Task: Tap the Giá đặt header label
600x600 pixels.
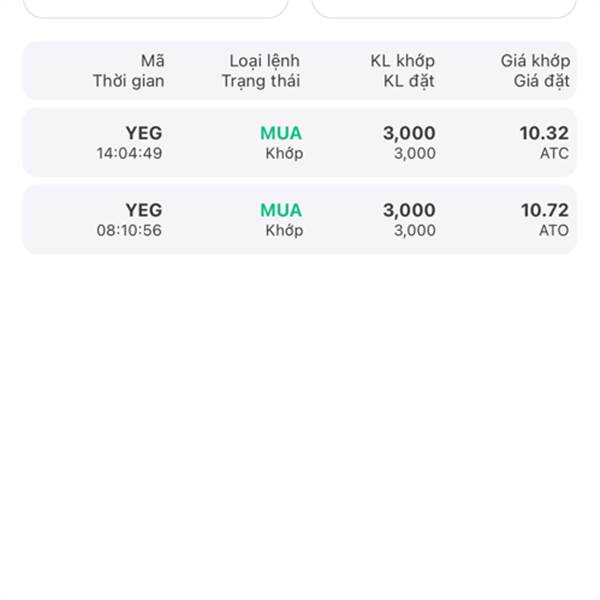Action: (x=541, y=82)
